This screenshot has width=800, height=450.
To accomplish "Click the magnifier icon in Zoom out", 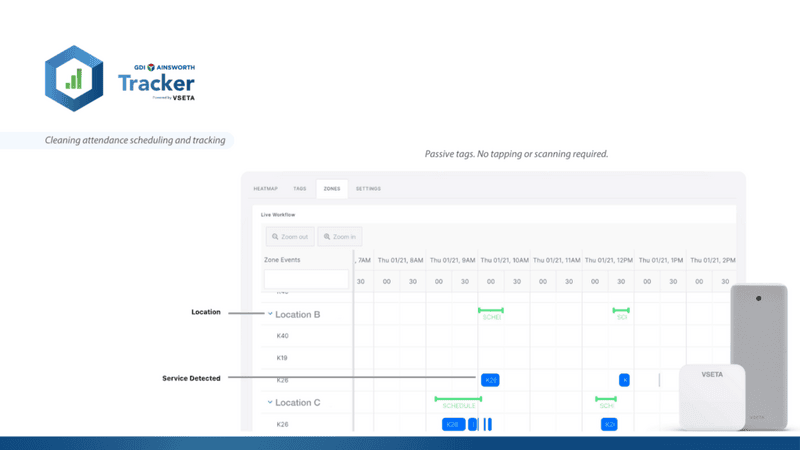I will pyautogui.click(x=275, y=237).
